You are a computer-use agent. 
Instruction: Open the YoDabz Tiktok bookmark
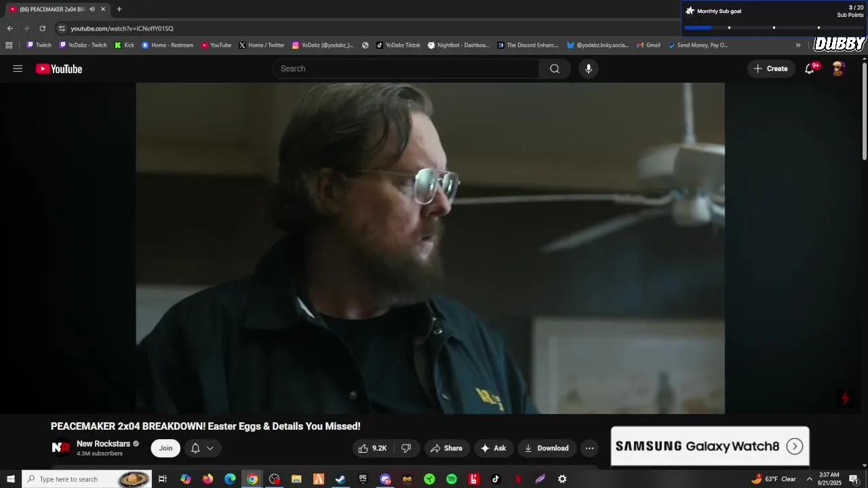coord(398,45)
